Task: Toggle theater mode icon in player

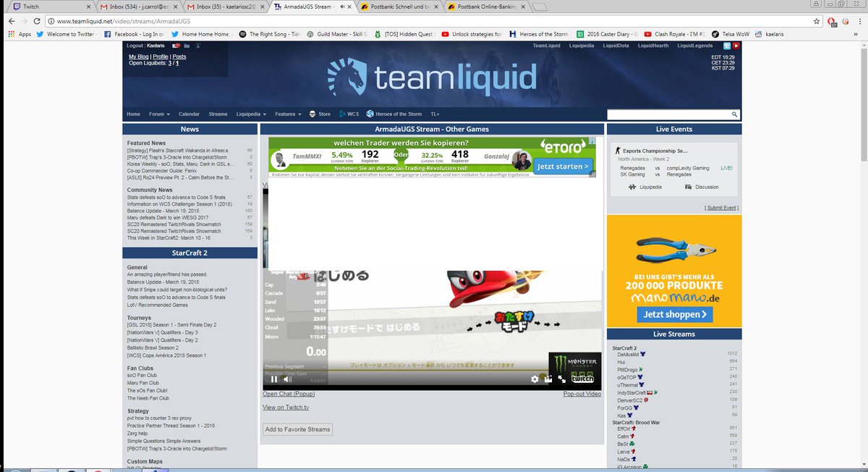Action: (548, 379)
